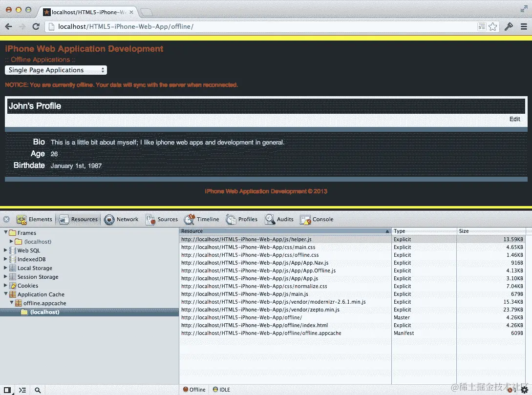Open a new browser tab
This screenshot has height=395, width=532.
pyautogui.click(x=147, y=13)
